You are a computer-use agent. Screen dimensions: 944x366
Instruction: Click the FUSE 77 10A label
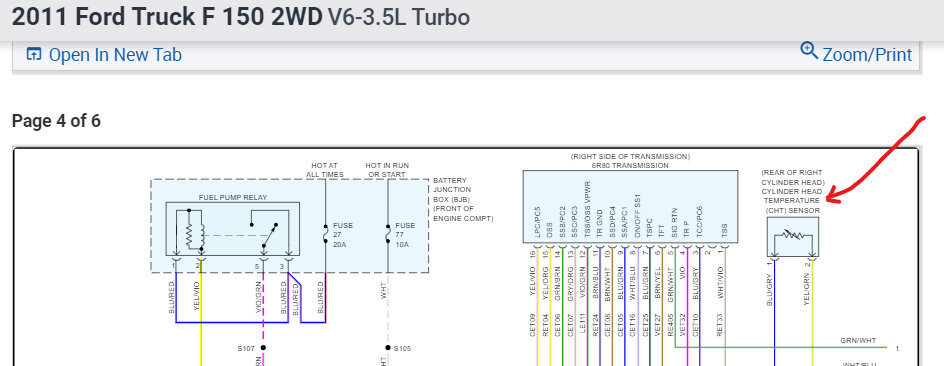pos(405,235)
